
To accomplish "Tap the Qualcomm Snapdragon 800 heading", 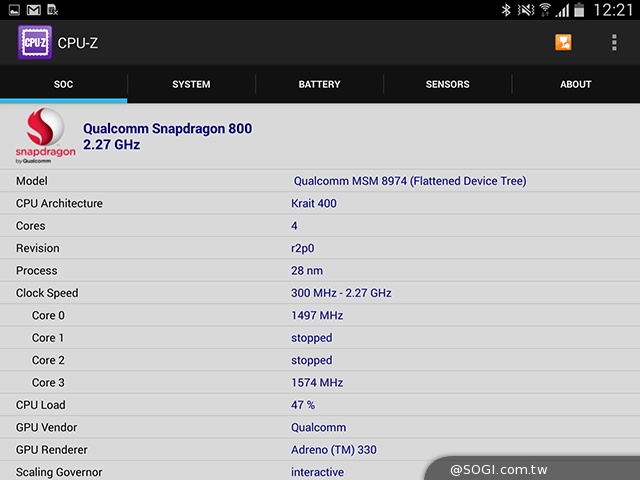I will point(167,129).
